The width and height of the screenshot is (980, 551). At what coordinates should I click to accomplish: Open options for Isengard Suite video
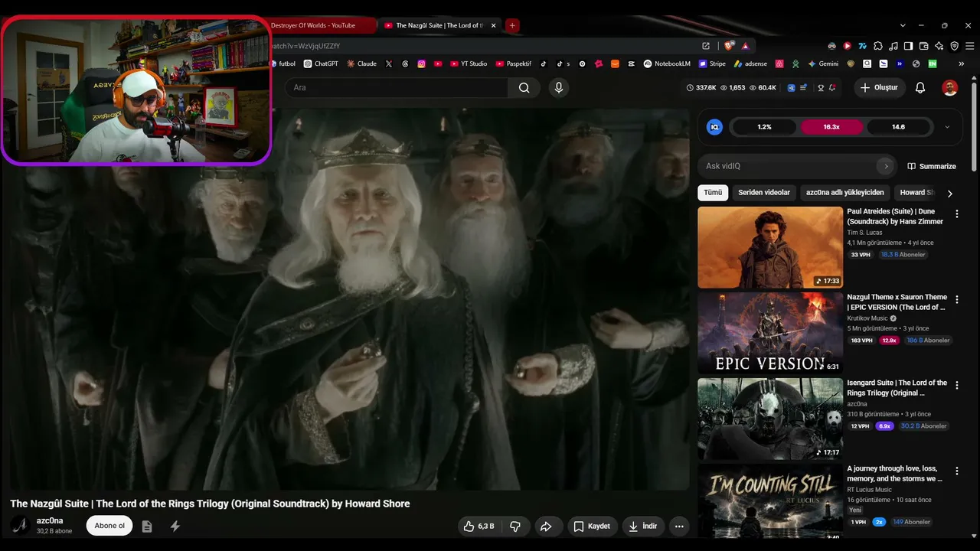(956, 386)
